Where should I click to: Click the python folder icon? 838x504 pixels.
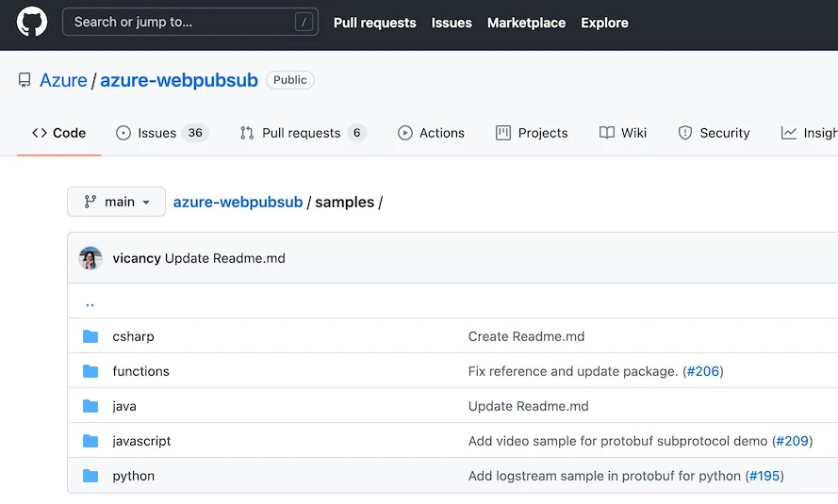[x=90, y=476]
